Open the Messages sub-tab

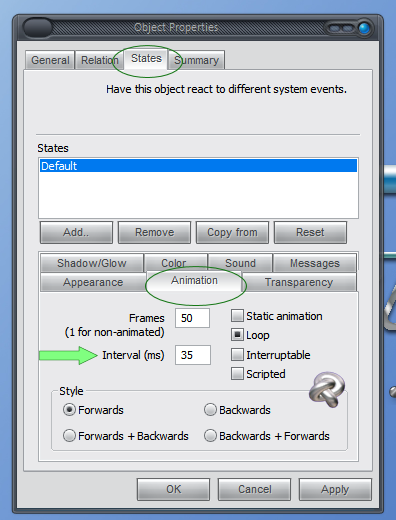(315, 263)
